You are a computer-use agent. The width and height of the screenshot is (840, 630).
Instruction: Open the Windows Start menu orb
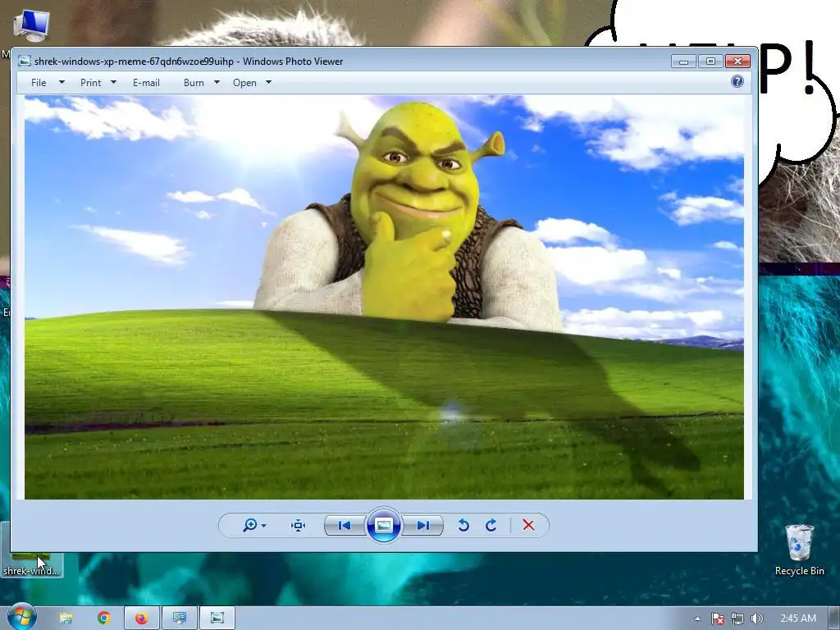[x=21, y=618]
